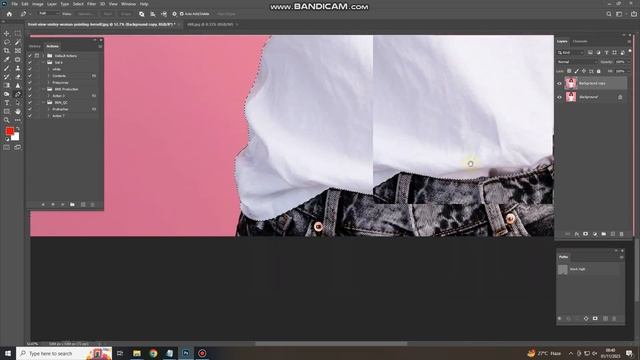Select the Move tool

7,33
